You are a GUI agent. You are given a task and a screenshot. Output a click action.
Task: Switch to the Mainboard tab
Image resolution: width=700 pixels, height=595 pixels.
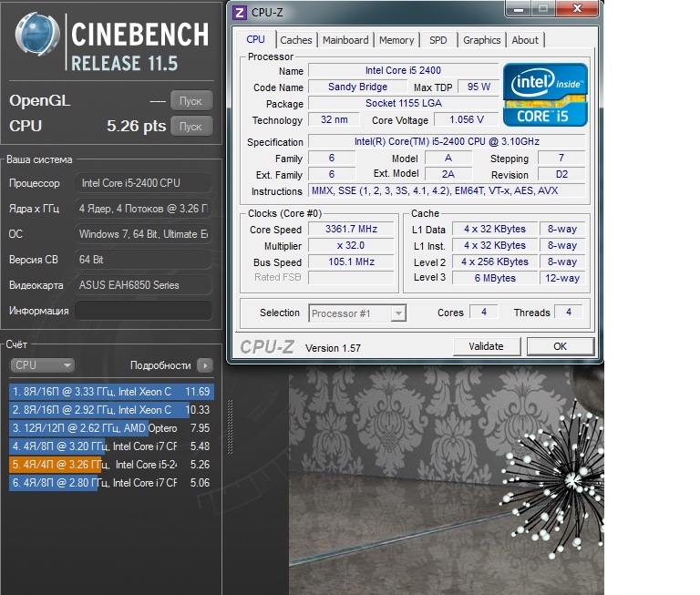tap(345, 40)
